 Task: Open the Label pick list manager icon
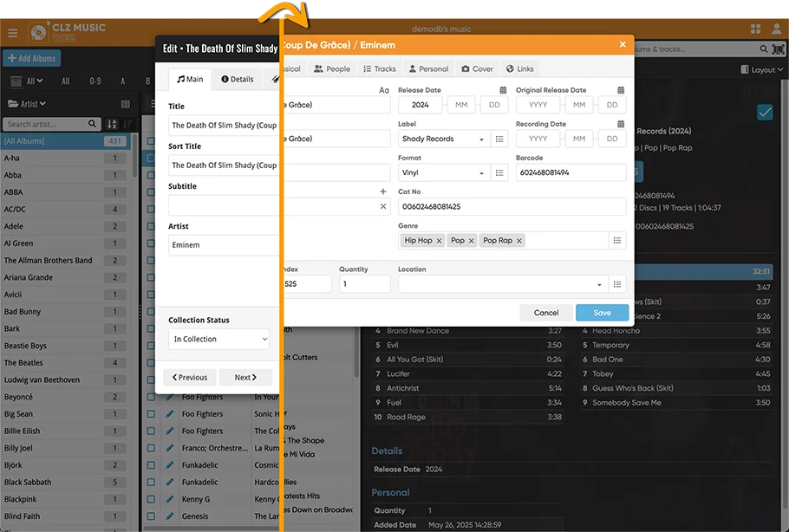(x=499, y=139)
